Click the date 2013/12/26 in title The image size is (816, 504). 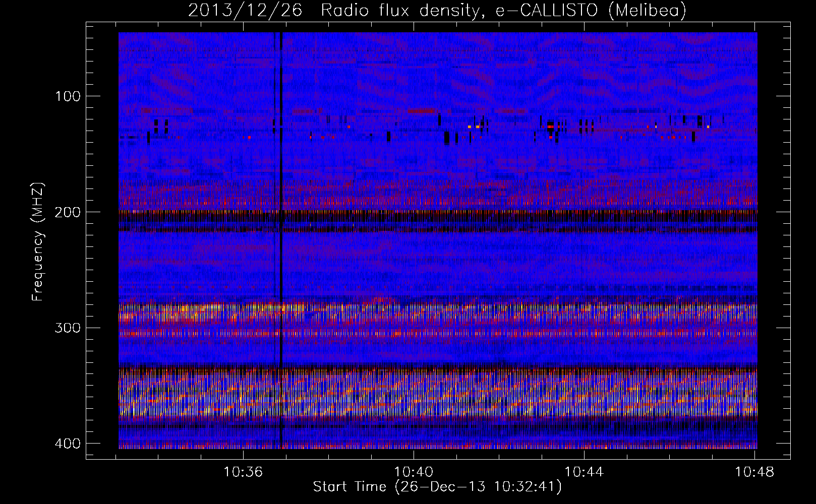coord(245,11)
